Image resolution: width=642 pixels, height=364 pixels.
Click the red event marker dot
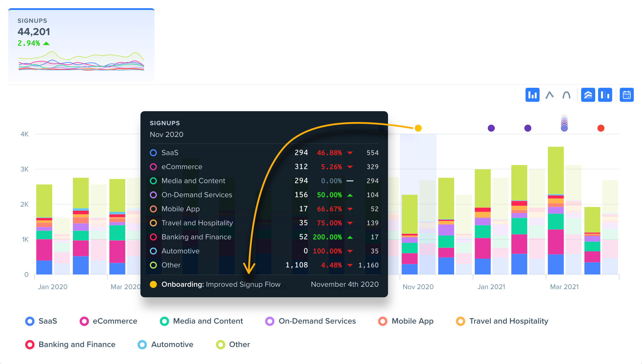tap(601, 128)
